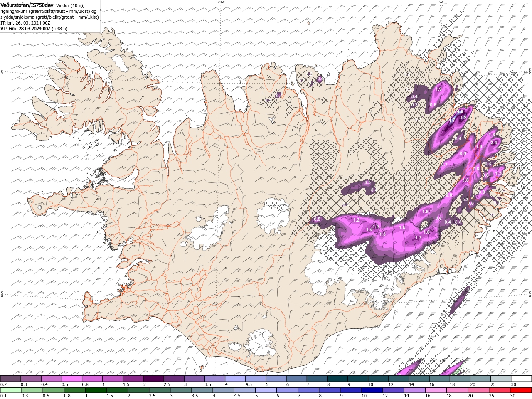Click the 'IT: þri. 26. 03. 2024 00Z' line
The height and width of the screenshot is (399, 532).
click(x=26, y=23)
